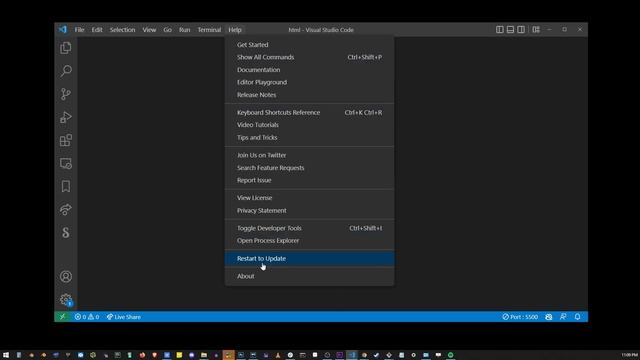Open the Terminal menu
640x360 pixels.
coord(209,30)
